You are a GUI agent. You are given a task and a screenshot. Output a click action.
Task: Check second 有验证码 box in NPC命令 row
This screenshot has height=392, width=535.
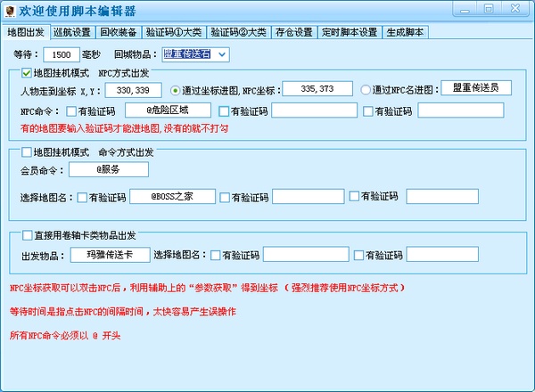click(224, 111)
